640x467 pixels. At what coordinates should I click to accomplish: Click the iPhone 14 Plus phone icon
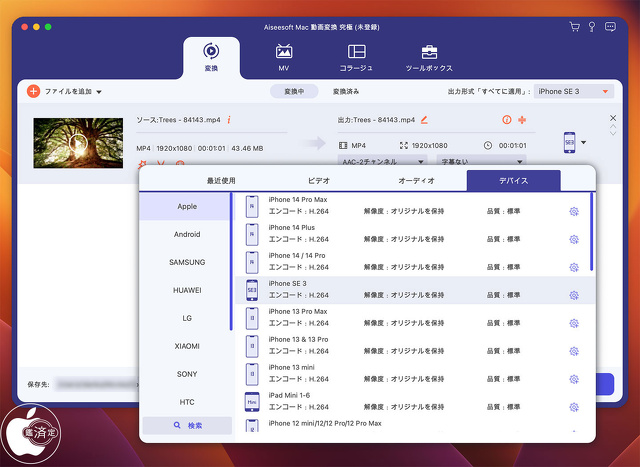point(252,234)
